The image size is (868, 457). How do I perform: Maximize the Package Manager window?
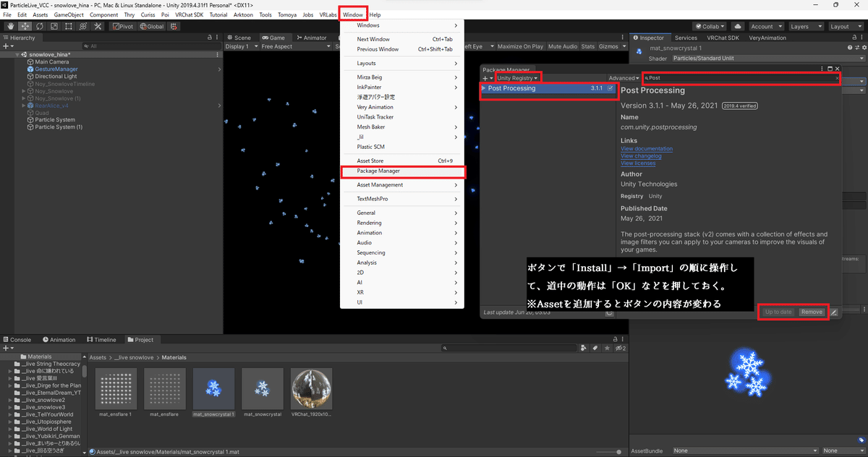(x=830, y=69)
